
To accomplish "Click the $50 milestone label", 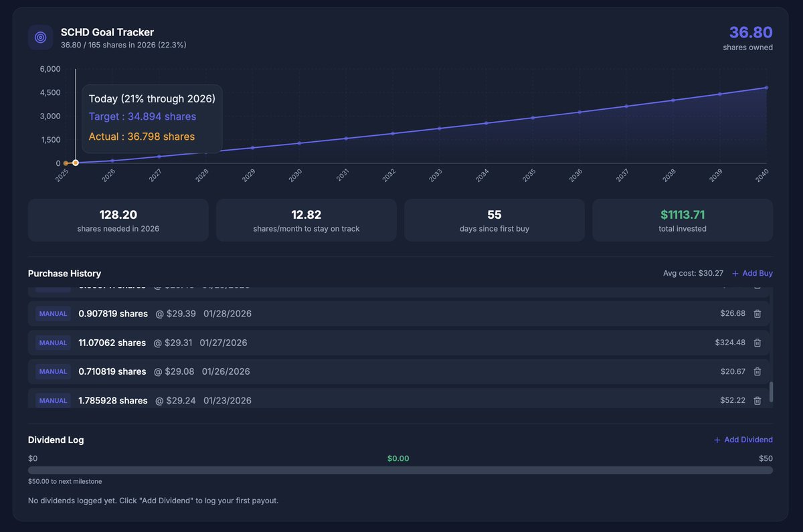I will point(766,458).
